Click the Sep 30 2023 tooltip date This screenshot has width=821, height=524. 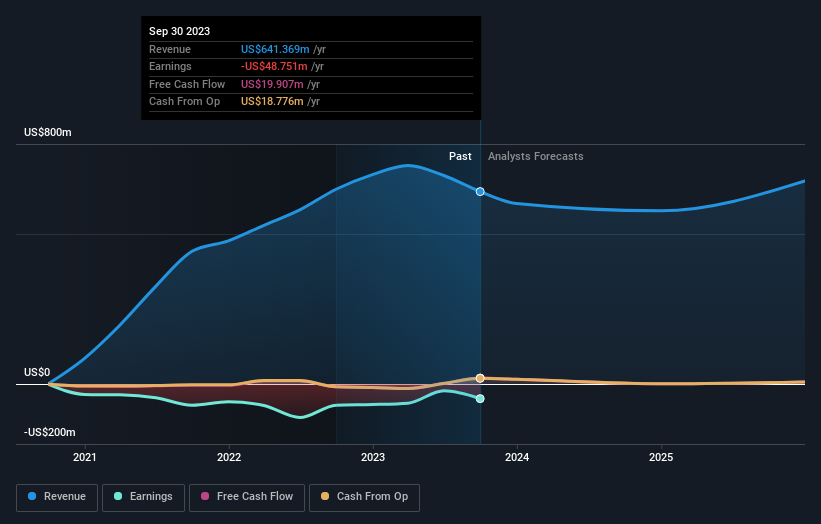click(x=180, y=31)
